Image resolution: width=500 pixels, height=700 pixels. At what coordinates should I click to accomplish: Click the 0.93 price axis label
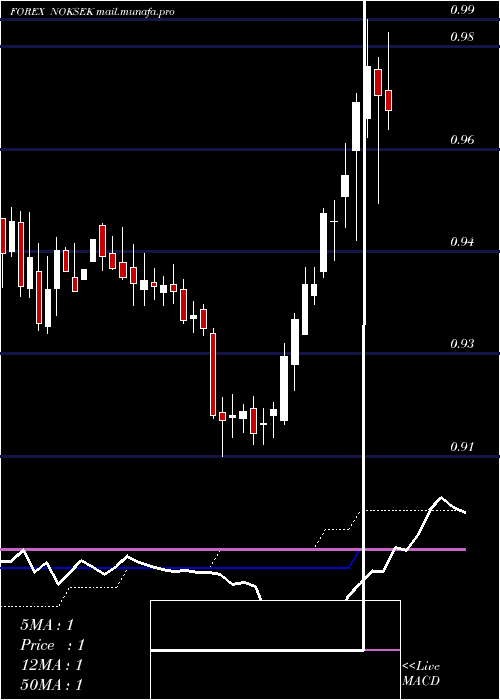pyautogui.click(x=462, y=344)
